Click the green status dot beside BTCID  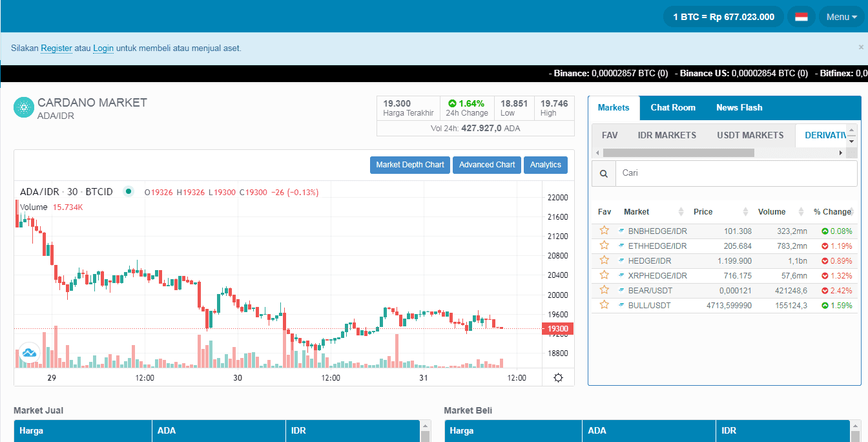click(129, 191)
